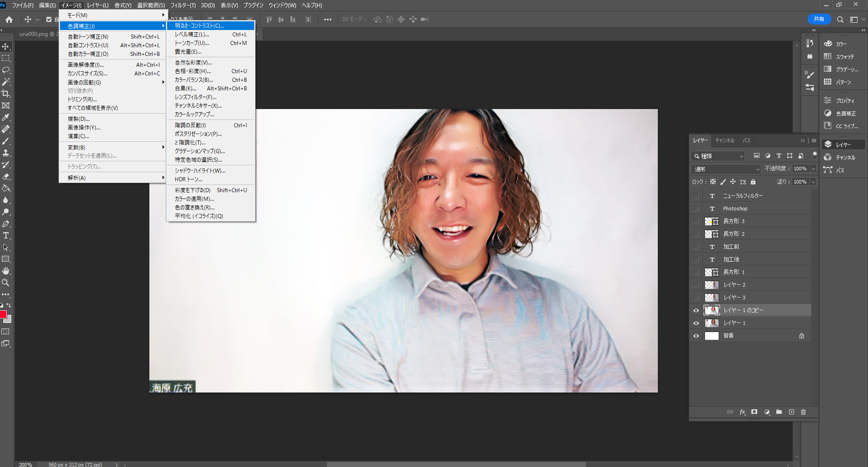Click the 共有 share button
The image size is (868, 467).
click(x=819, y=19)
